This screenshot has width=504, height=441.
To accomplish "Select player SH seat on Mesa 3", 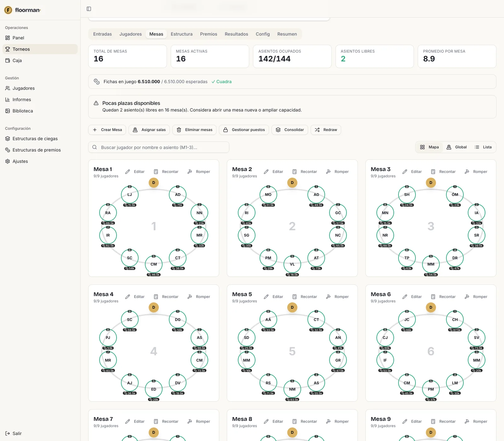I will [407, 195].
